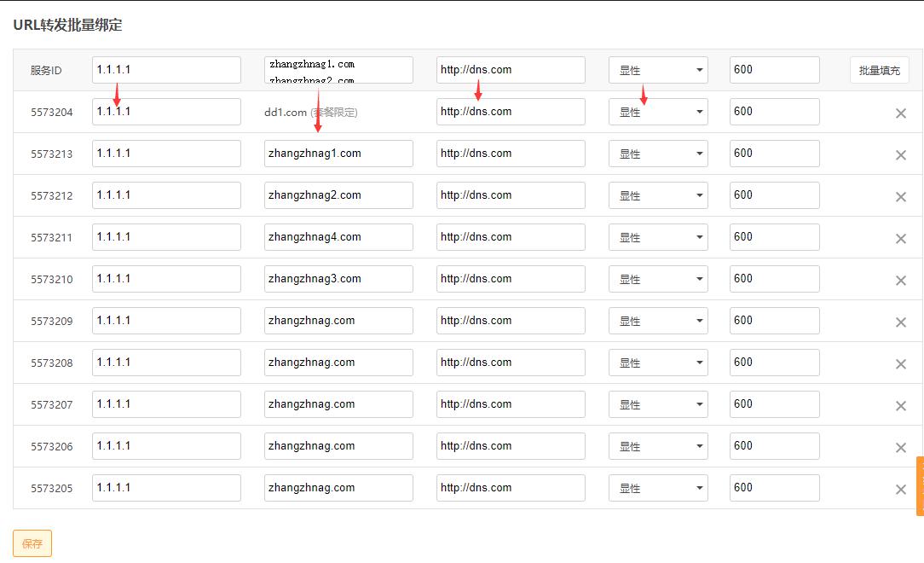Screen dimensions: 924x563
Task: Expand 显性 dropdown in row 5573206
Action: click(x=657, y=446)
